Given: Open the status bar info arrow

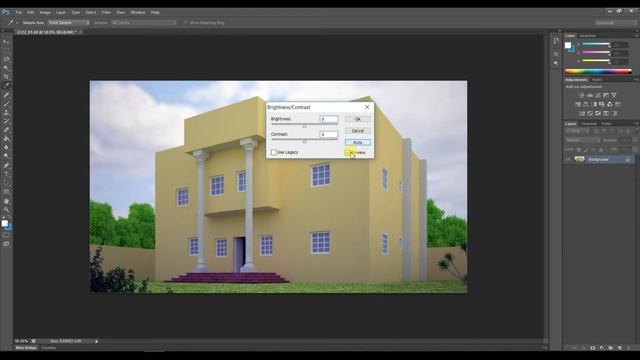Looking at the screenshot, I should point(96,341).
